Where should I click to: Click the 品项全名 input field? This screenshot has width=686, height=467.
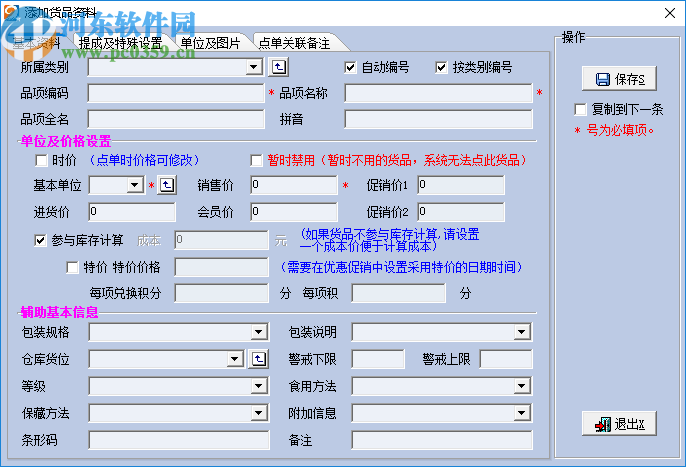176,119
